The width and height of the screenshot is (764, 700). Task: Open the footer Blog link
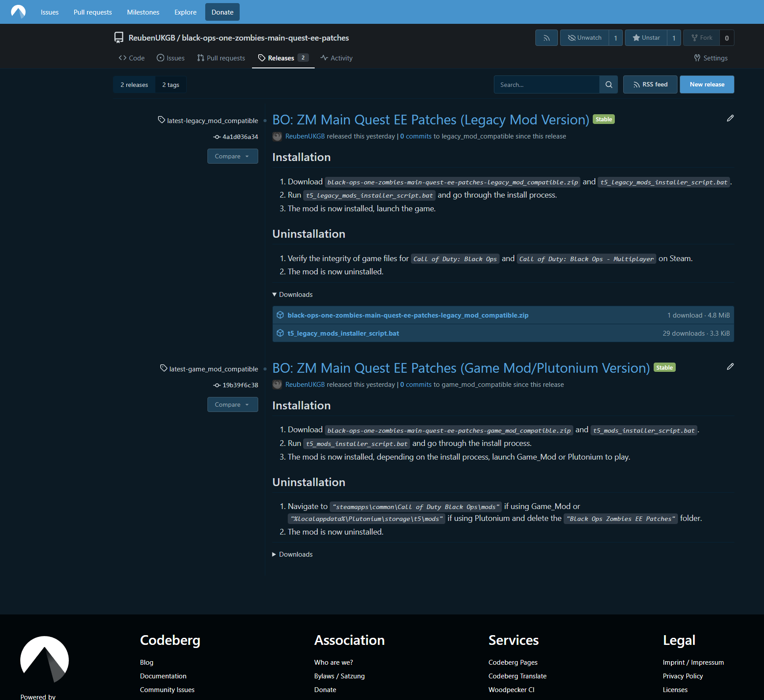pos(147,663)
